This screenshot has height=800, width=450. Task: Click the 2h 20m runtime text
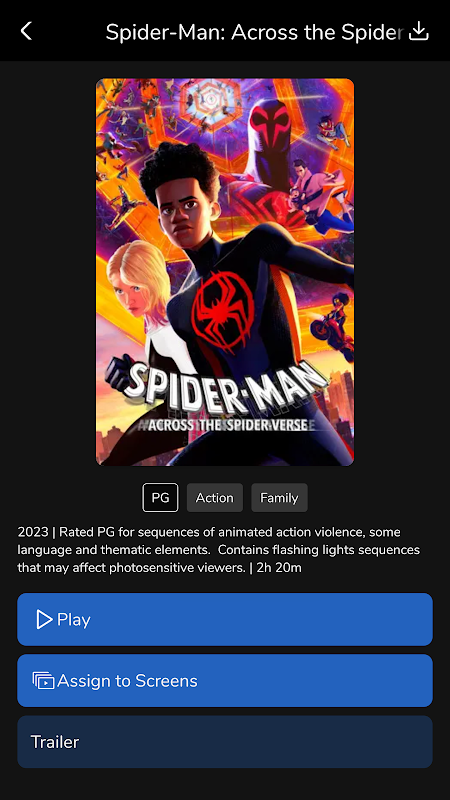[279, 568]
